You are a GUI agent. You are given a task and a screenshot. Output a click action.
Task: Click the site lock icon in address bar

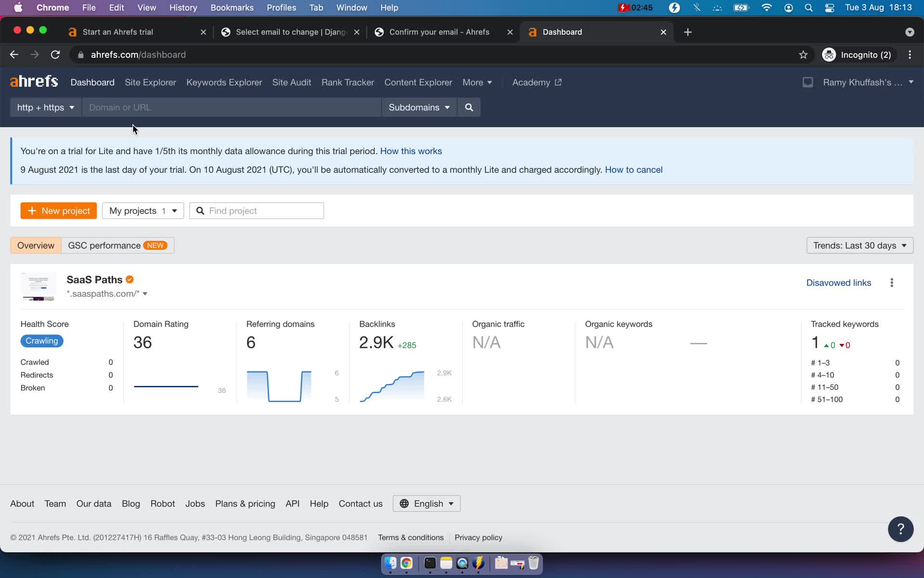81,55
